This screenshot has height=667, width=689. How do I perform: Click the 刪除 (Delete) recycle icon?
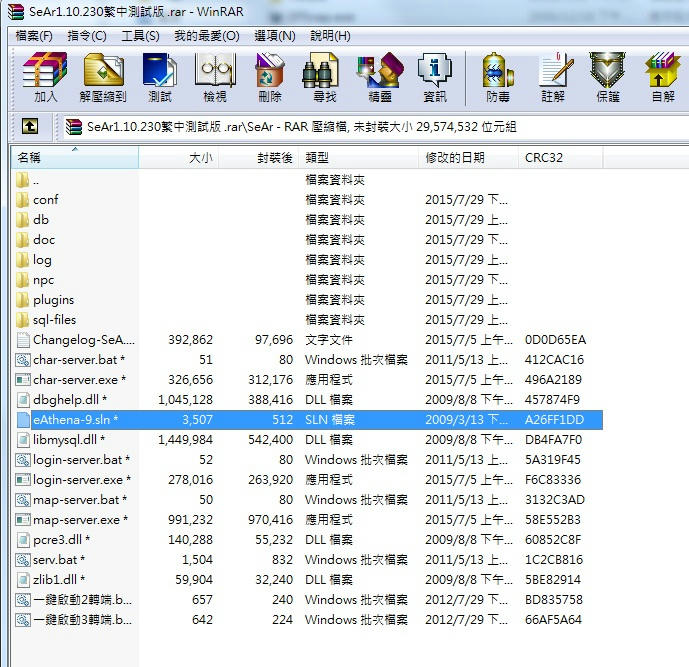pos(270,70)
